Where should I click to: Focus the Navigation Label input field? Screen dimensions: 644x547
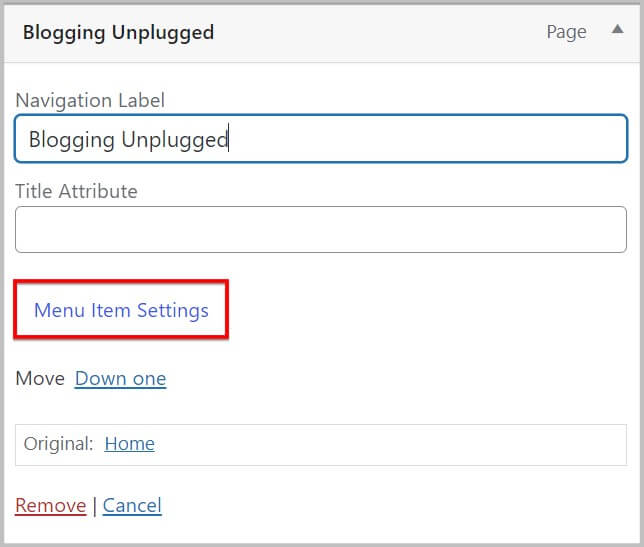(400, 140)
